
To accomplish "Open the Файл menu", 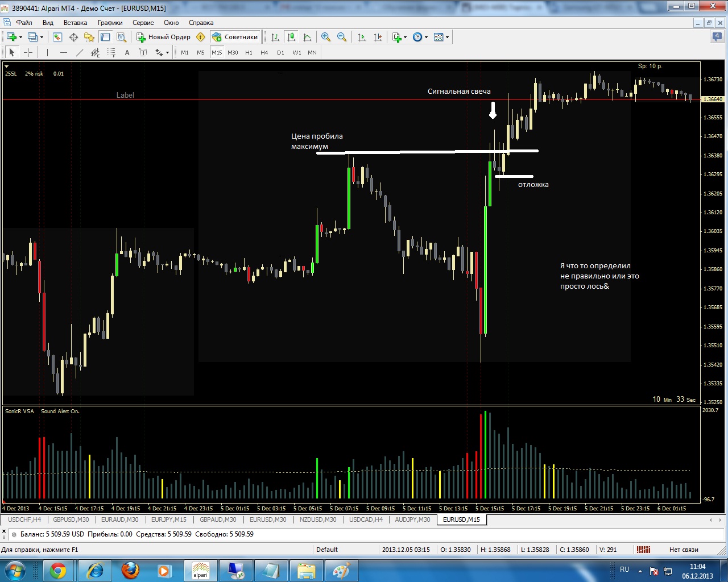I will tap(24, 23).
